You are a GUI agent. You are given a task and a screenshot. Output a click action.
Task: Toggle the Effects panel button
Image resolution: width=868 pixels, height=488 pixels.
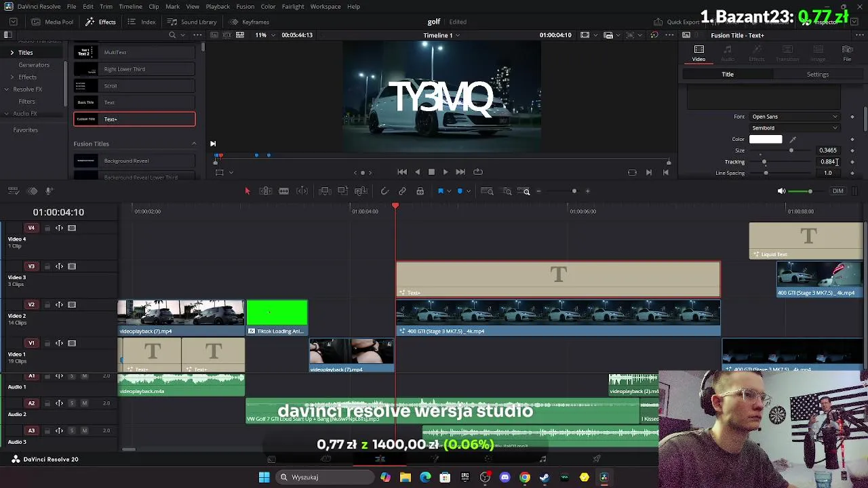[x=101, y=22]
